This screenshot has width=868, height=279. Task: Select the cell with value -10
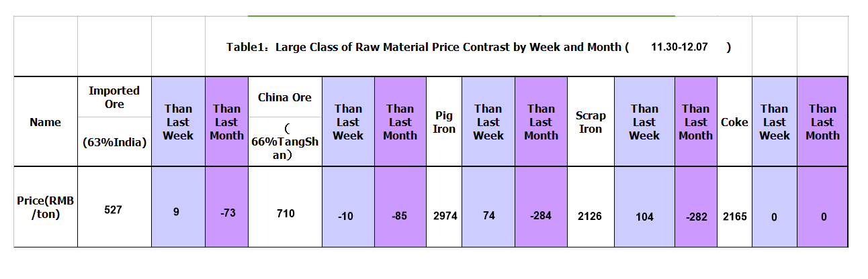point(348,216)
